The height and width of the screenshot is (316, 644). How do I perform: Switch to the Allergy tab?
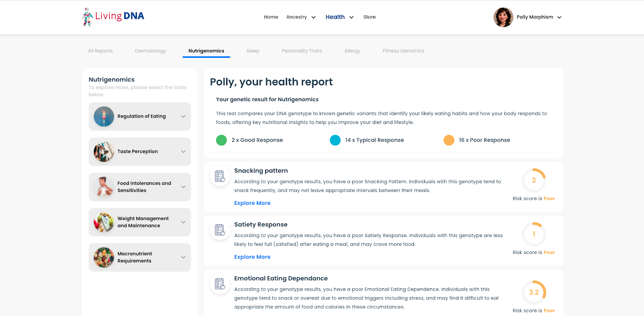pos(352,51)
